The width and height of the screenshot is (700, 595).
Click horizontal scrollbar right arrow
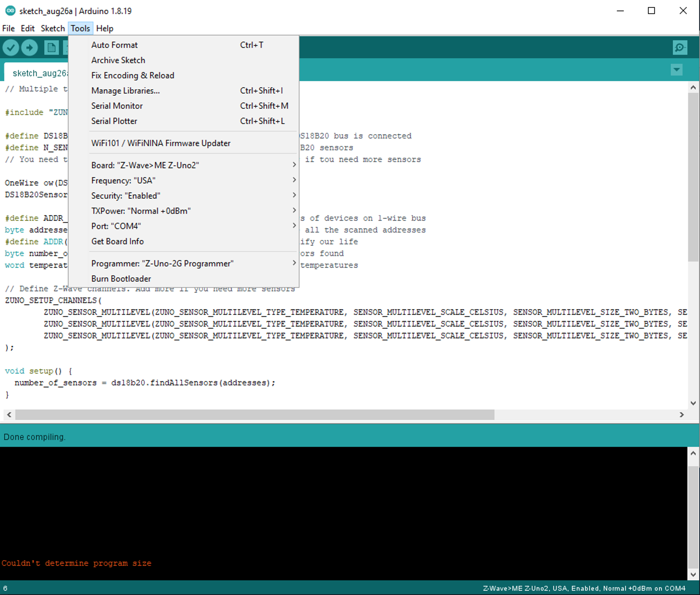tap(681, 414)
